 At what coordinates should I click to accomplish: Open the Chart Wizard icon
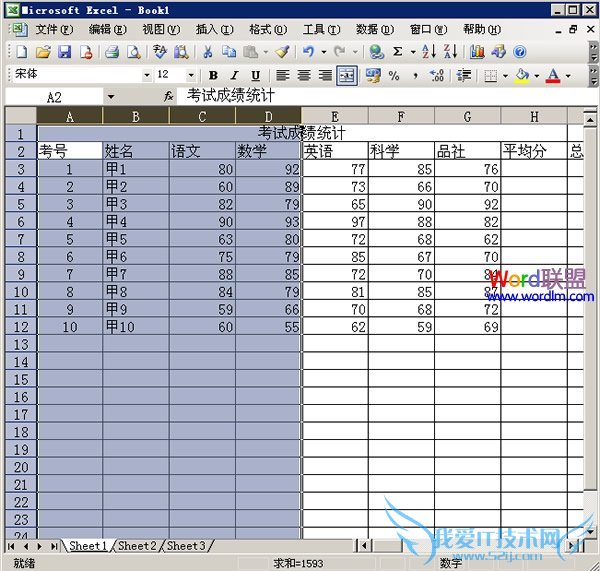click(477, 52)
